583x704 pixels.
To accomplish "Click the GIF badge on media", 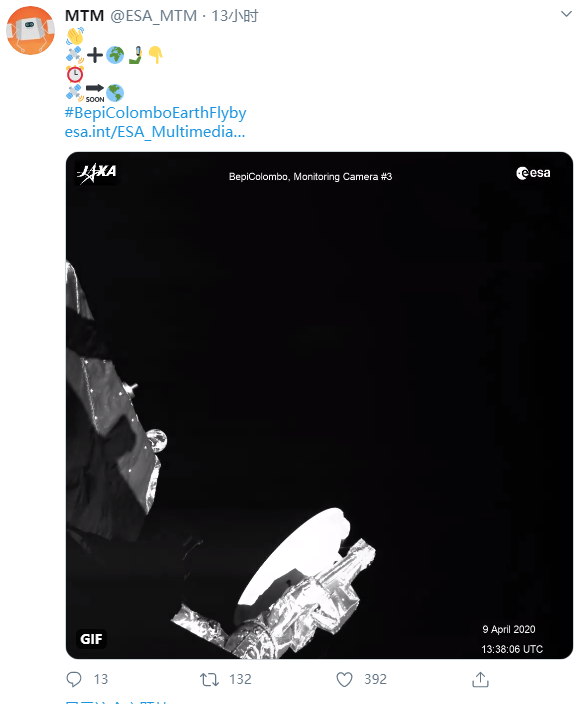I will (x=91, y=638).
